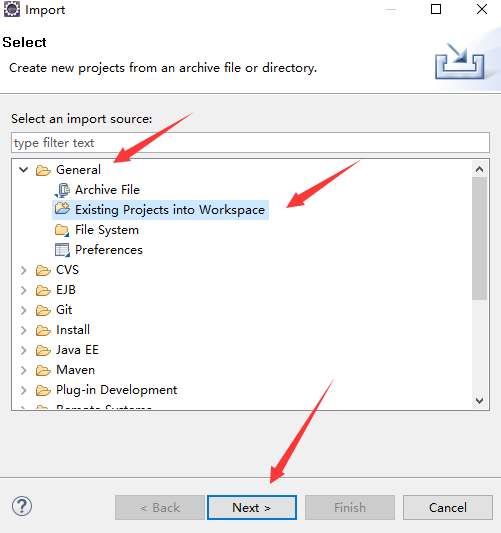Click the Next button
This screenshot has width=501, height=533.
252,508
